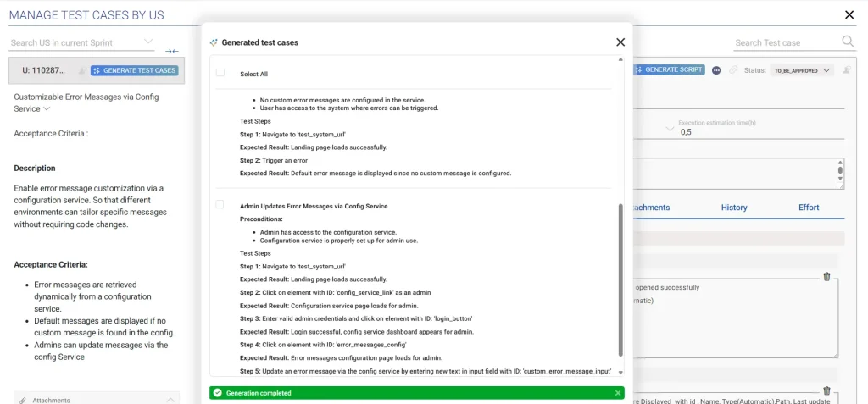Click the Execution estimation time field

(x=761, y=132)
